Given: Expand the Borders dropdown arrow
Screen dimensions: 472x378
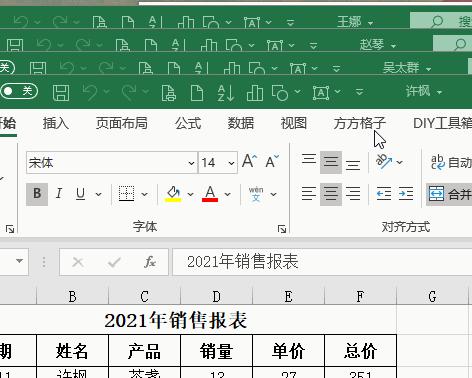Looking at the screenshot, I should [144, 194].
